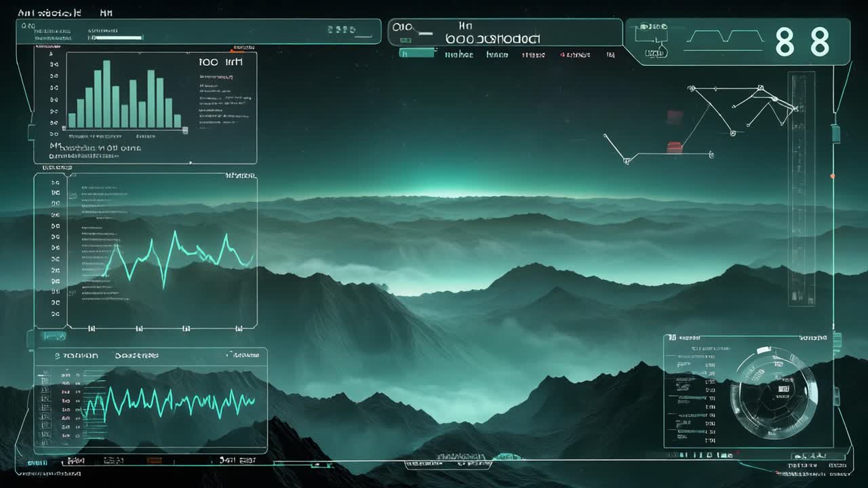Click the oscillating waveform in the bottom-left panel
This screenshot has height=488, width=868.
(170, 403)
